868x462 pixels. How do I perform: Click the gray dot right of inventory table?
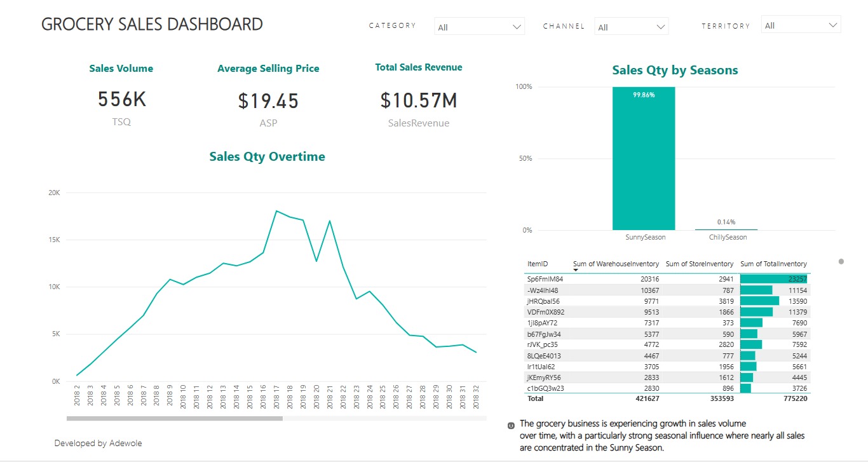pos(841,261)
